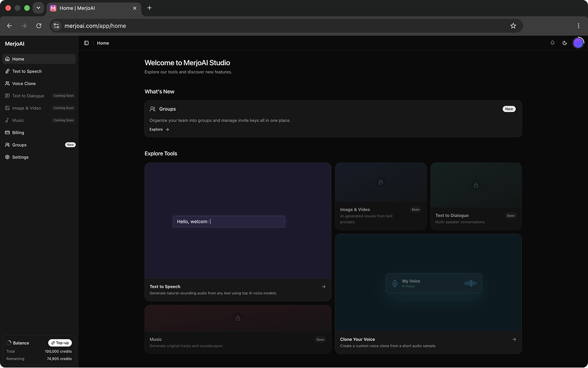Click the Groups people icon in What's New

[152, 109]
